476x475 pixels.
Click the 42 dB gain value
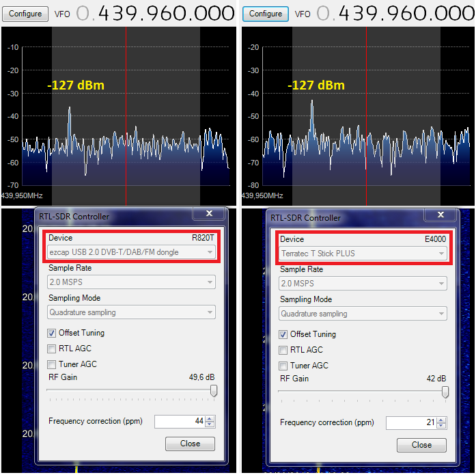(x=436, y=379)
